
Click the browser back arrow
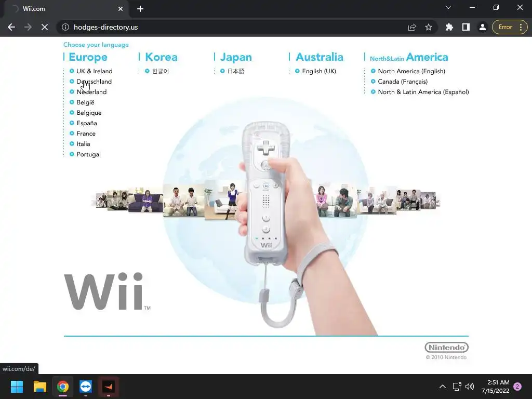11,27
